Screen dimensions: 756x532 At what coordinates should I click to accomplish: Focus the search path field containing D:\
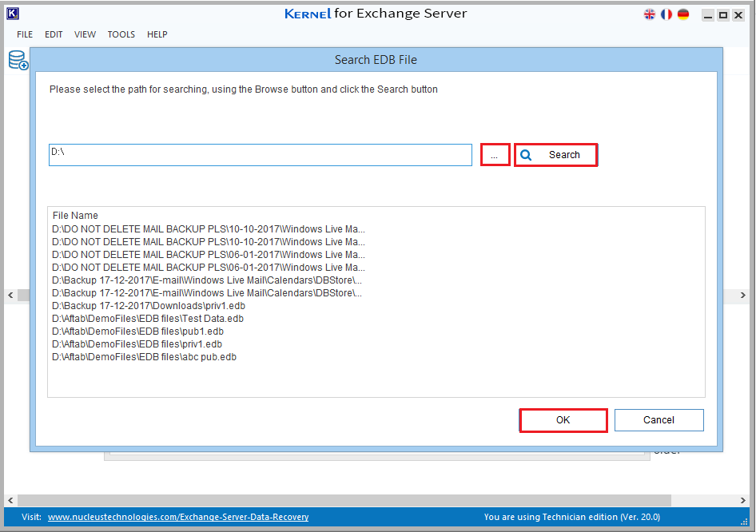pos(261,155)
